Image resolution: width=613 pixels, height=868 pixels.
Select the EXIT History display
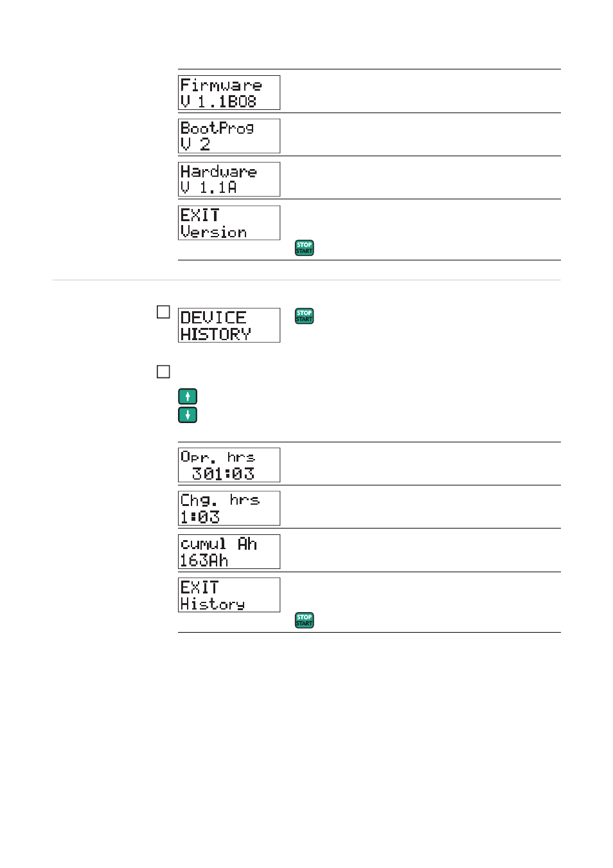point(229,595)
